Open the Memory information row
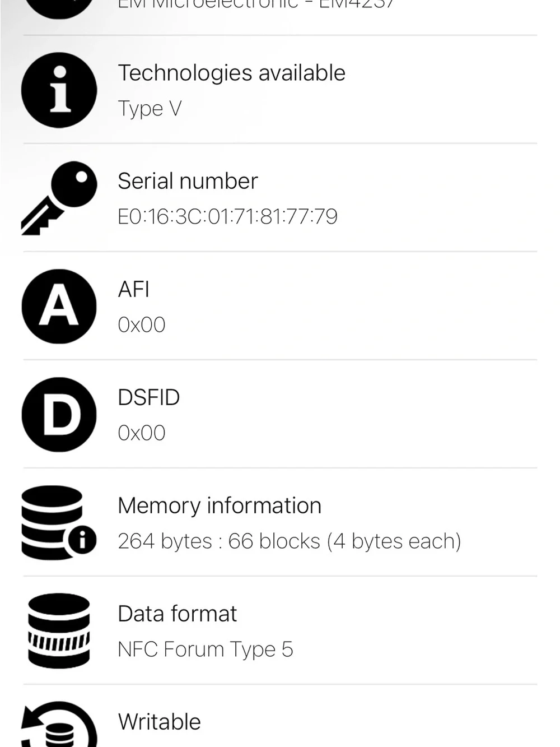 tap(280, 522)
